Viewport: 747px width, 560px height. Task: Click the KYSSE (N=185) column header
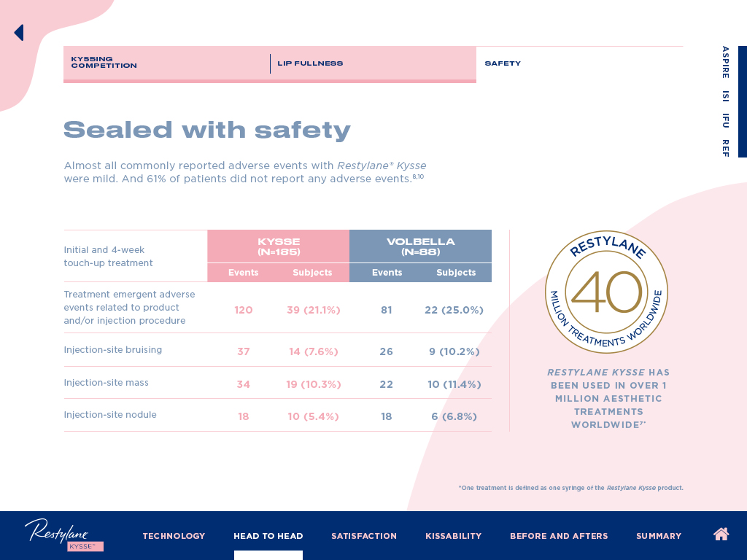point(279,246)
